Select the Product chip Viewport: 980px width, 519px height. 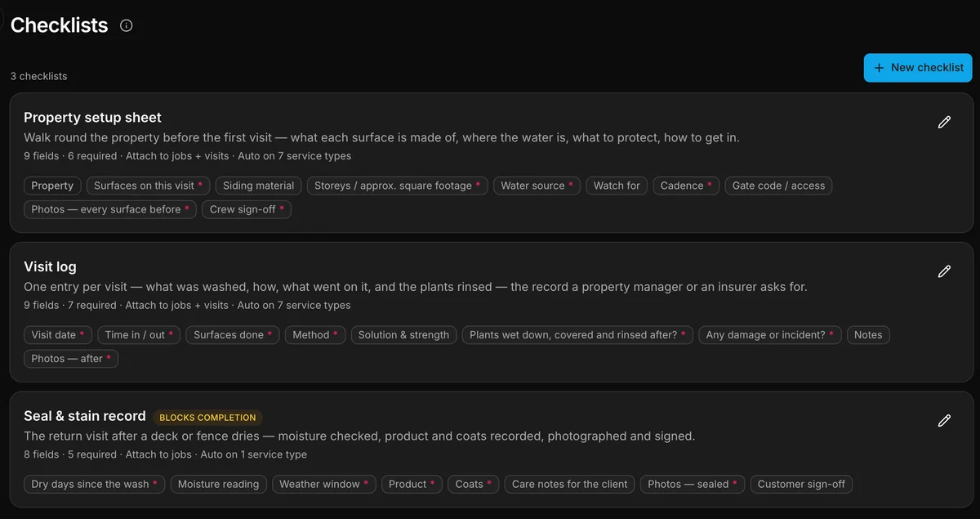(x=412, y=485)
